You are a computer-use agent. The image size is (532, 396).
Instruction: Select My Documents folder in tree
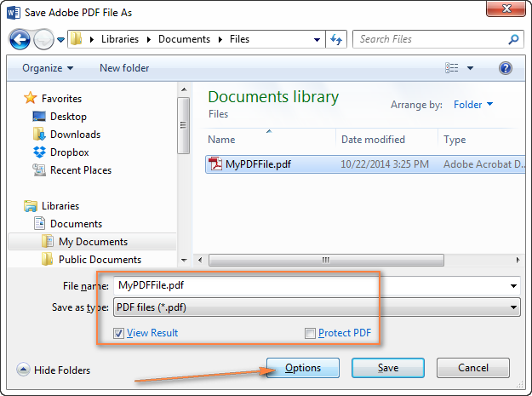[x=93, y=241]
